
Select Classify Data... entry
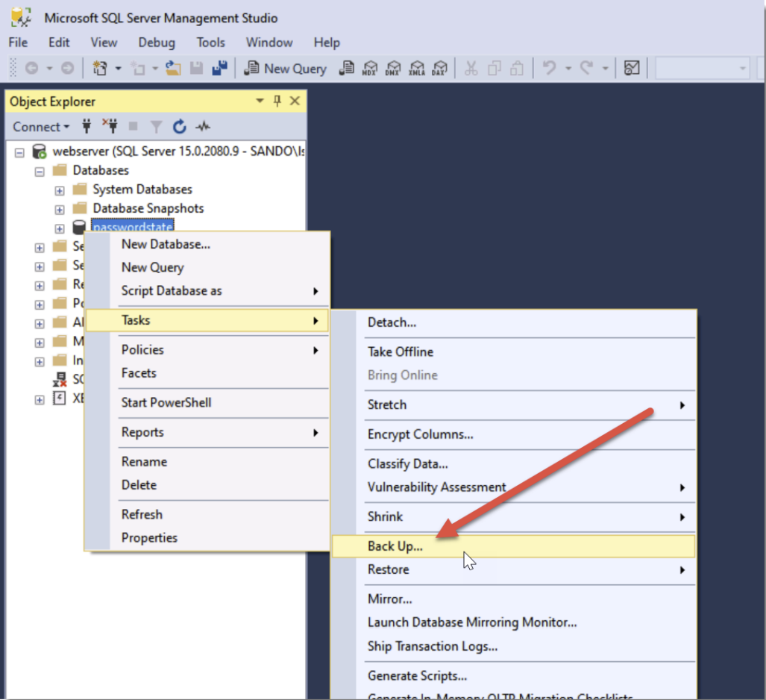coord(513,463)
